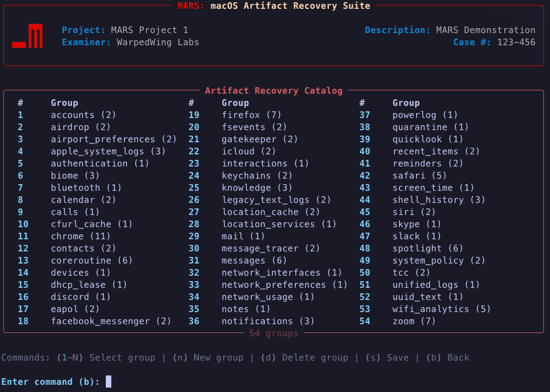The width and height of the screenshot is (550, 392).
Task: Select notifications (3) group
Action: point(268,321)
